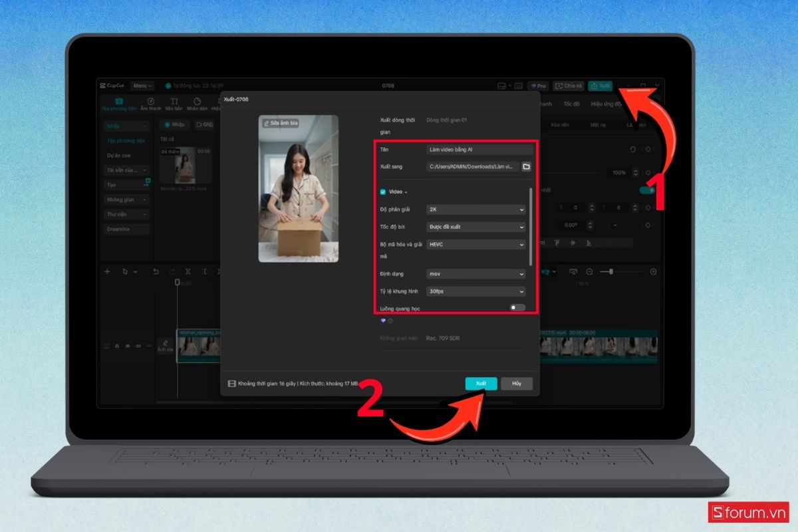The height and width of the screenshot is (532, 798).
Task: Click the Ghi record button
Action: (203, 124)
